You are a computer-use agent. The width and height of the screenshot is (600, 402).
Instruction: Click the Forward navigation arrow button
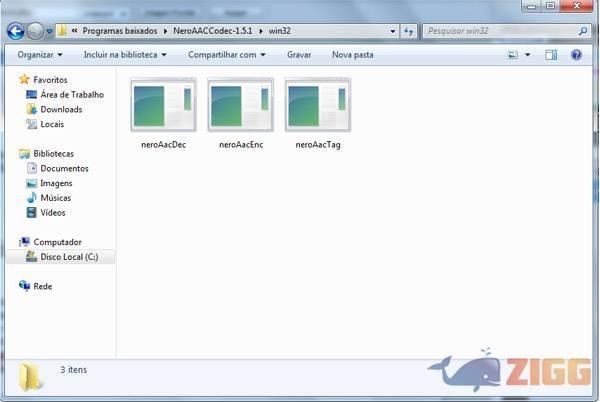(x=36, y=31)
